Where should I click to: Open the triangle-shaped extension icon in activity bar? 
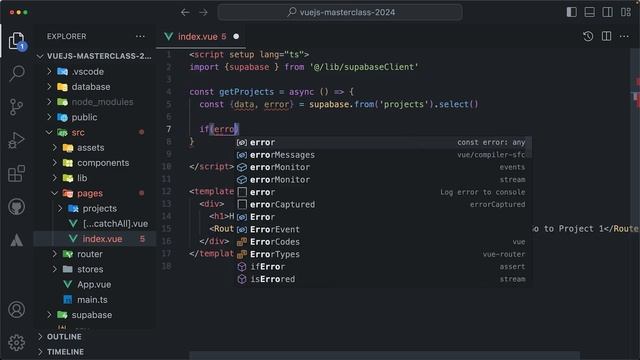pyautogui.click(x=17, y=240)
